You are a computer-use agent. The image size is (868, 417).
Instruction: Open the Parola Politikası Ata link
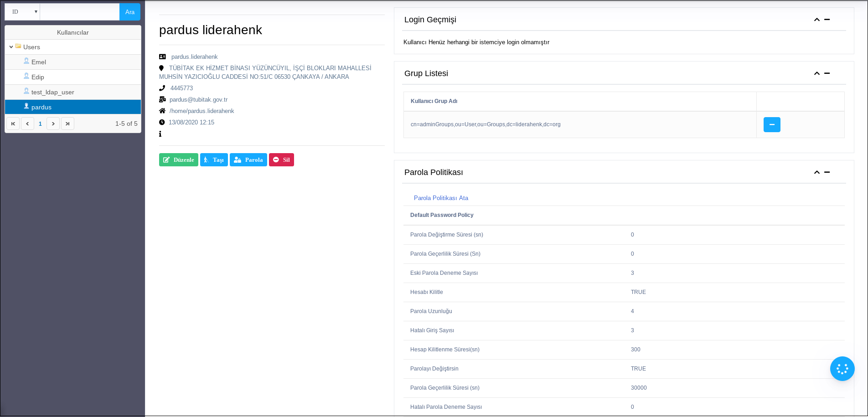pos(440,198)
